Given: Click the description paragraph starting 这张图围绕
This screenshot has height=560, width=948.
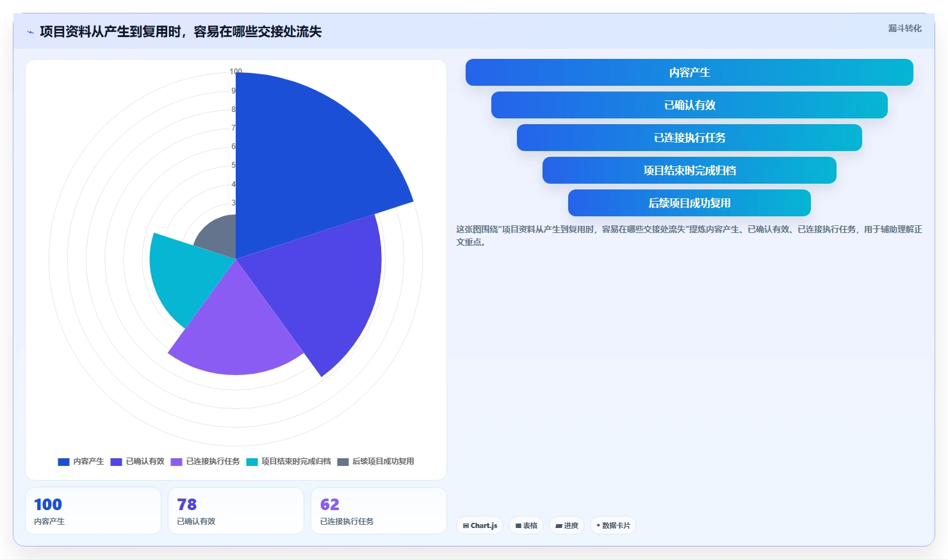Looking at the screenshot, I should pyautogui.click(x=689, y=236).
